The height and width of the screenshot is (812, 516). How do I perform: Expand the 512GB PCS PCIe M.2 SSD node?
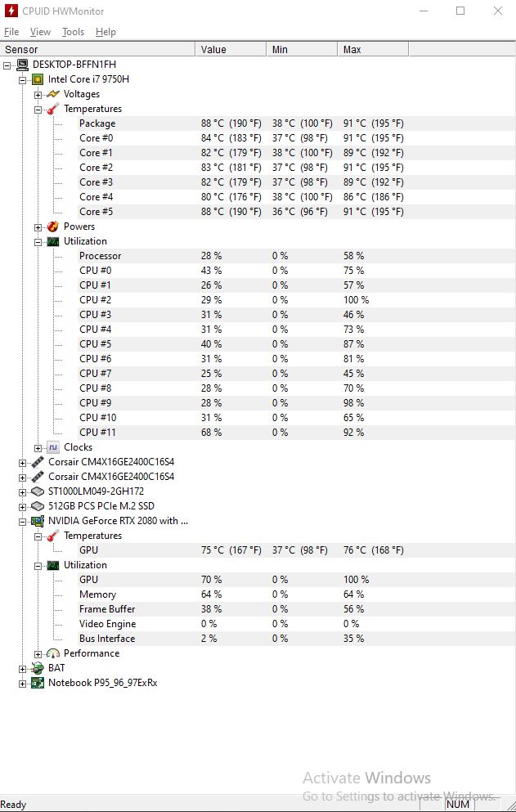(x=22, y=506)
